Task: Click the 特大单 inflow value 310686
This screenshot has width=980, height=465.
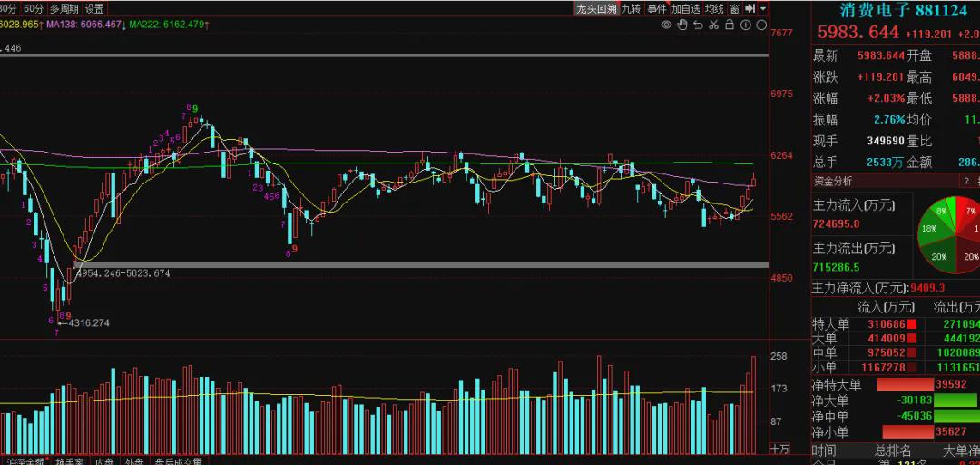Action: [887, 324]
